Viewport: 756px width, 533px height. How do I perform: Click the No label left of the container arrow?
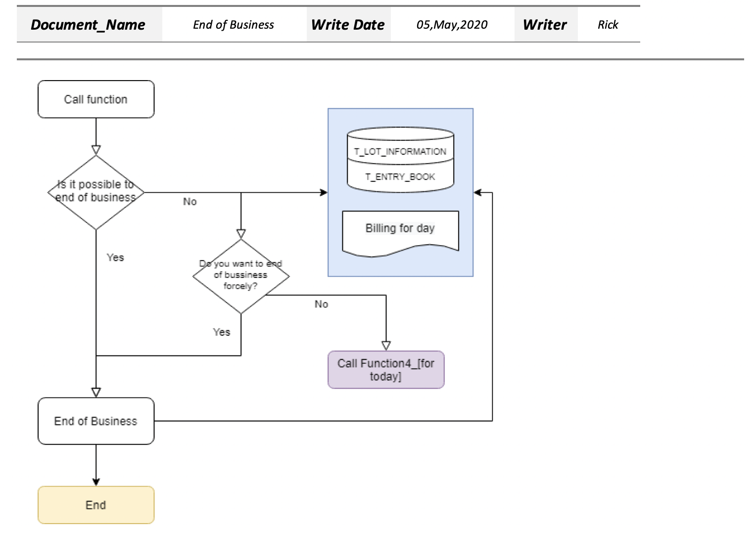click(189, 201)
